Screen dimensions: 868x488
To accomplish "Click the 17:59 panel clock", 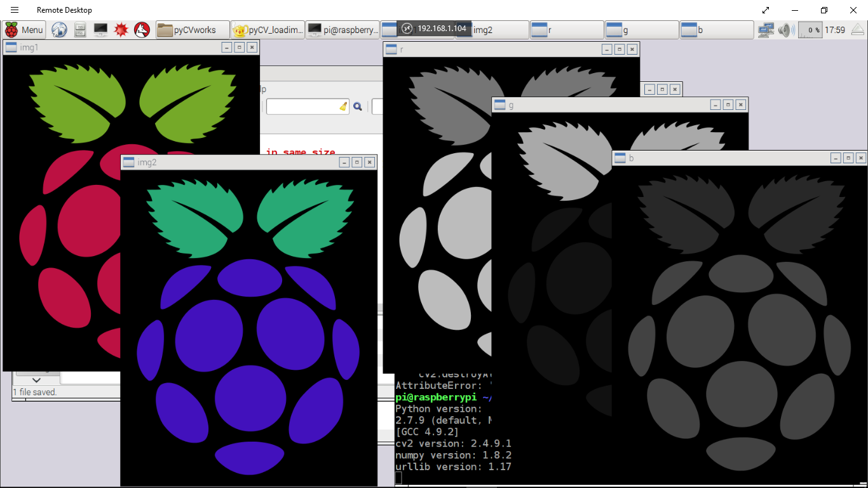I will (x=834, y=30).
